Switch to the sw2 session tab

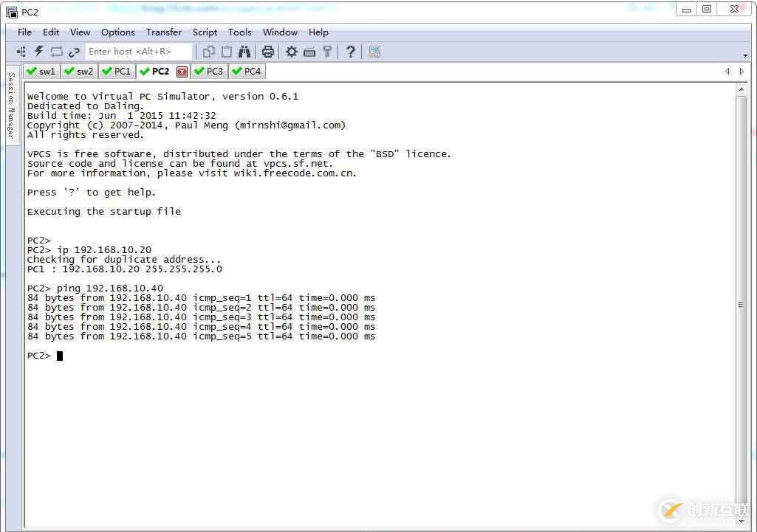(80, 72)
